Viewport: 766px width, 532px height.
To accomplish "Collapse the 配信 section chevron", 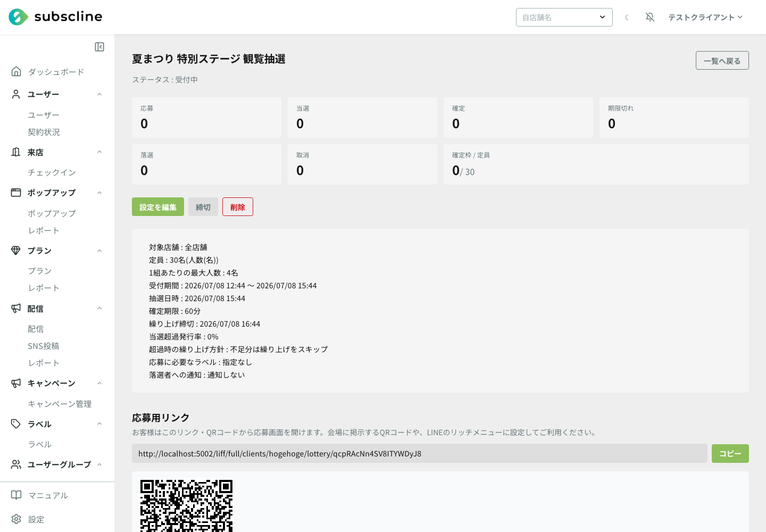I will click(x=99, y=309).
